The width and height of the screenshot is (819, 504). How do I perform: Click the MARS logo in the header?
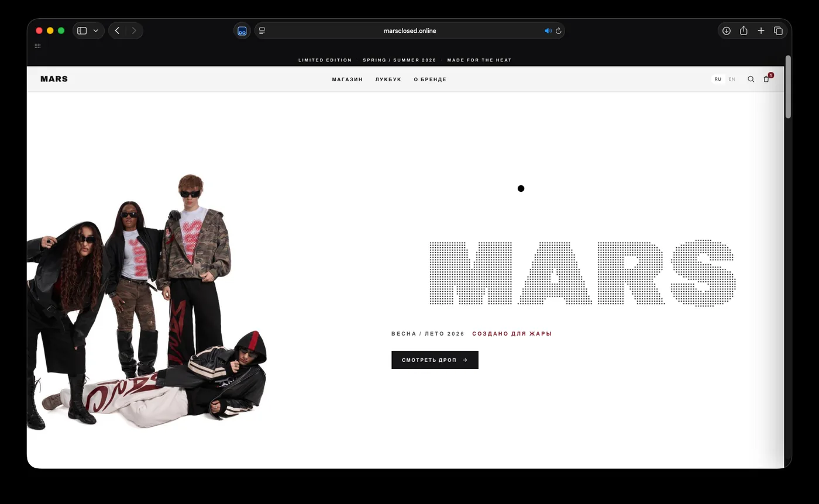tap(54, 79)
